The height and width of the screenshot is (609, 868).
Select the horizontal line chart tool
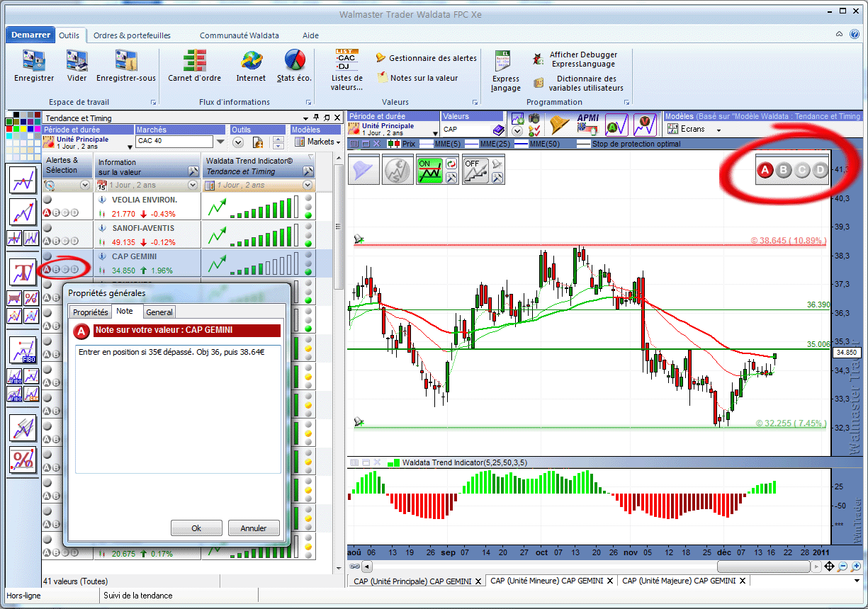tap(23, 180)
